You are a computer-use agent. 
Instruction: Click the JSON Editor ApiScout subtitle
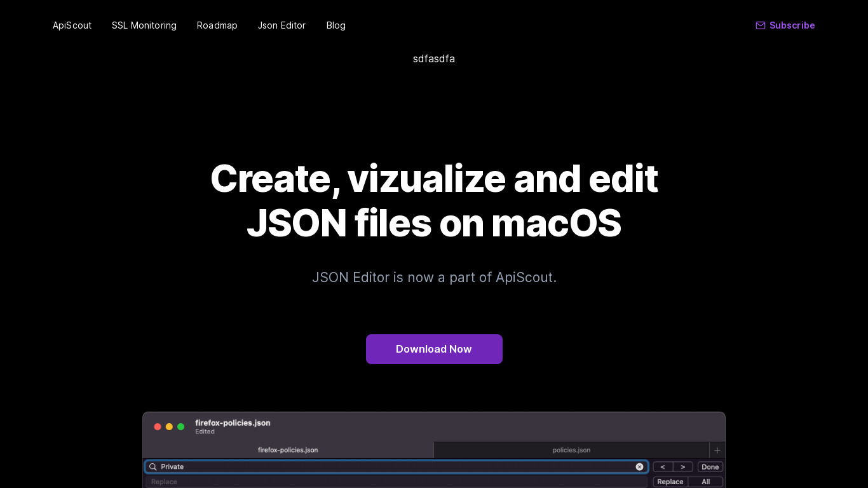click(434, 278)
